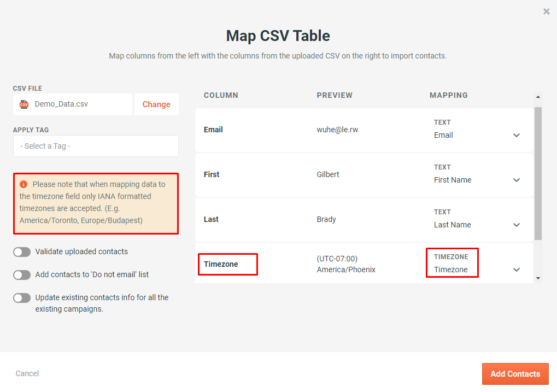557x392 pixels.
Task: Close the Map CSV Table dialog
Action: click(x=546, y=11)
